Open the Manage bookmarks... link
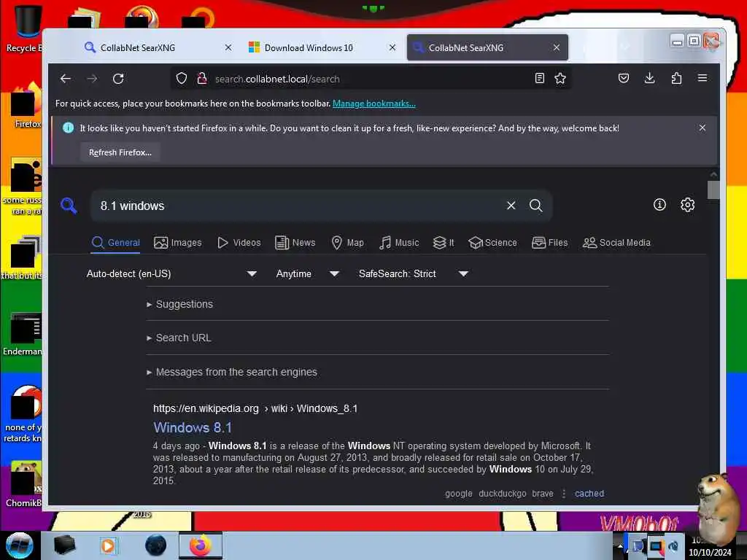The image size is (747, 560). (x=374, y=104)
